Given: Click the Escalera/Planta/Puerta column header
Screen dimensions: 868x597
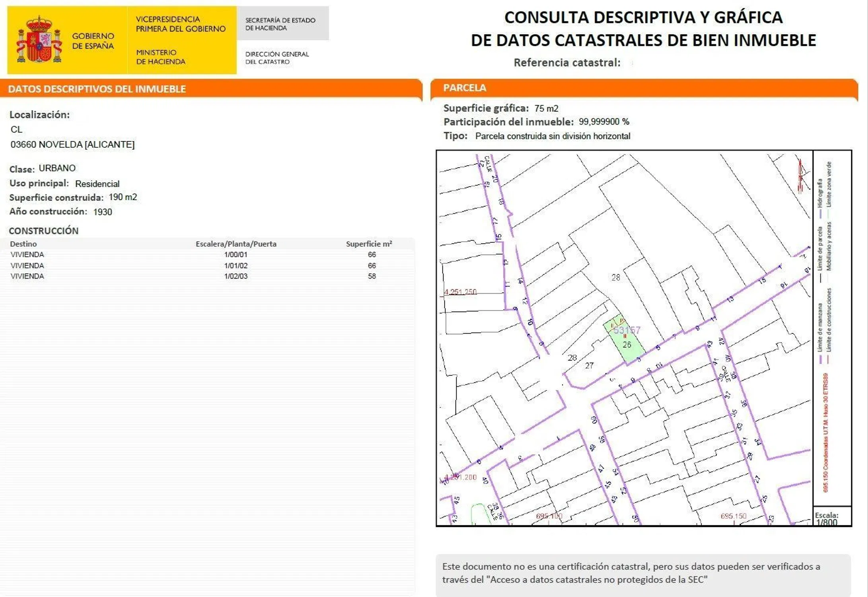Looking at the screenshot, I should pos(236,244).
